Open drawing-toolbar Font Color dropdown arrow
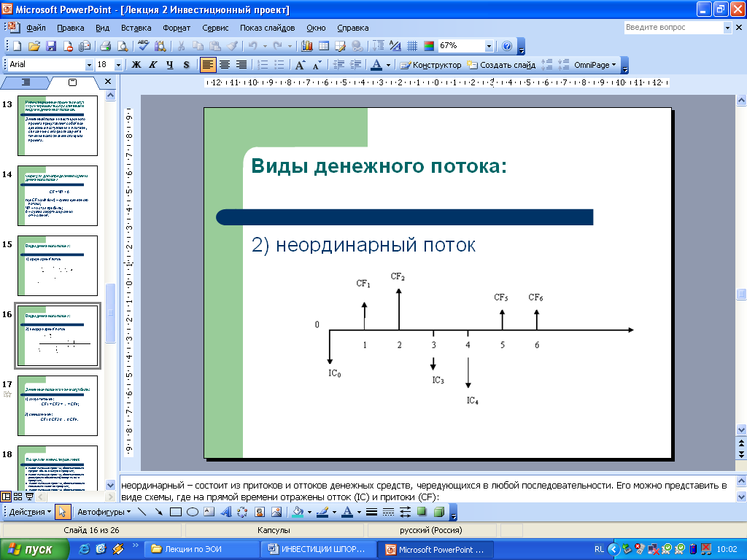Screen dimensions: 747x560 (359, 513)
